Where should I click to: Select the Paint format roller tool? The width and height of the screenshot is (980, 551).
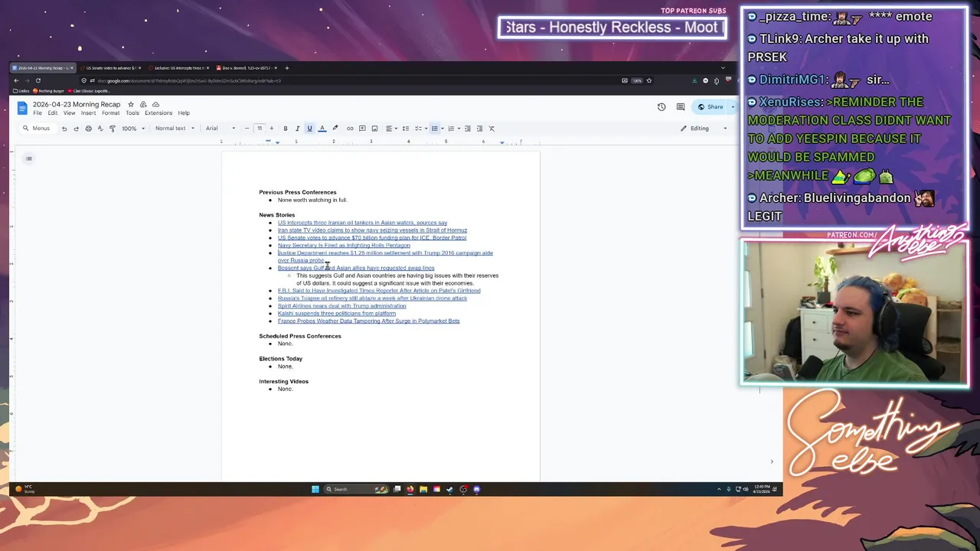[x=113, y=129]
